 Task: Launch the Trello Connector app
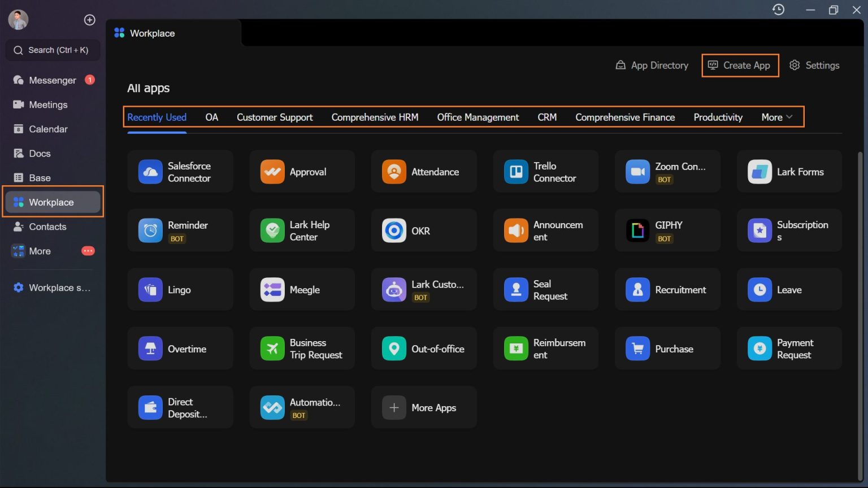coord(516,172)
